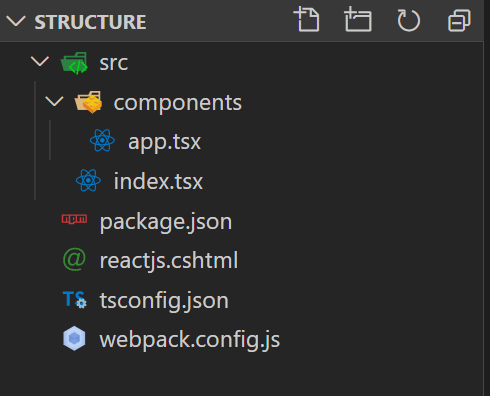Open the app.tsx file

click(x=164, y=142)
